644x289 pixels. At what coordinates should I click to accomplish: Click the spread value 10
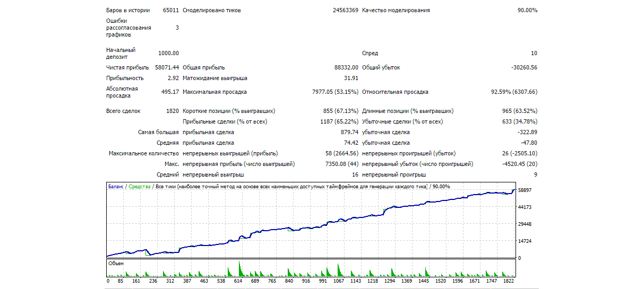(x=534, y=53)
